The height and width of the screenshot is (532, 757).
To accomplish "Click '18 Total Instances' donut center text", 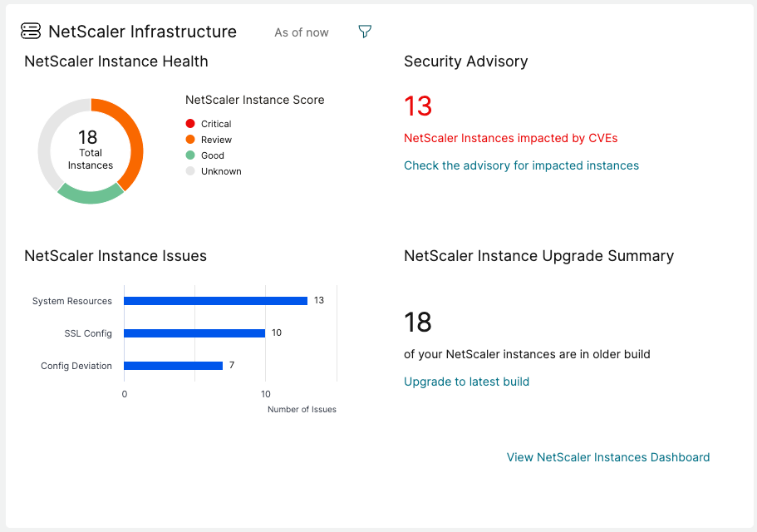I will [x=90, y=150].
